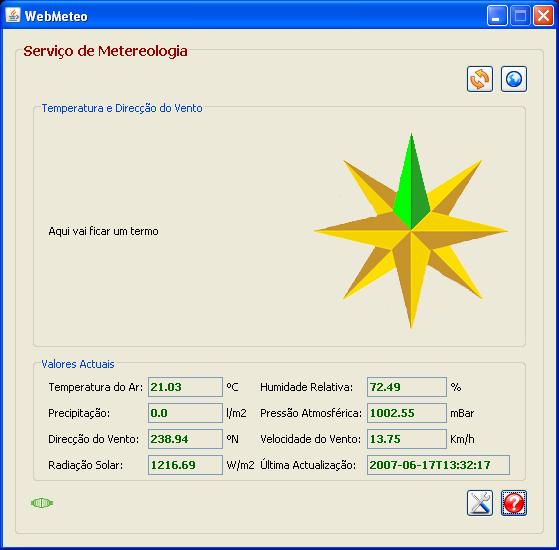Open the settings tools icon
The height and width of the screenshot is (550, 559).
point(480,503)
